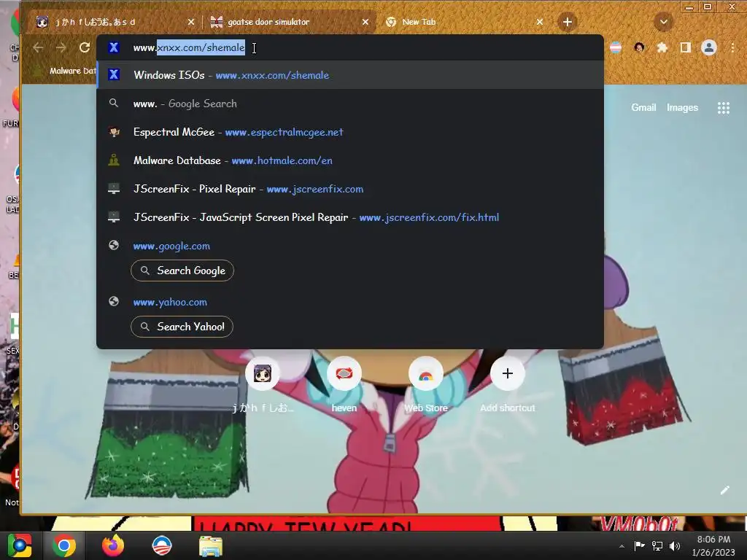Open the Extensions puzzle piece icon
The height and width of the screenshot is (560, 747).
[x=662, y=47]
